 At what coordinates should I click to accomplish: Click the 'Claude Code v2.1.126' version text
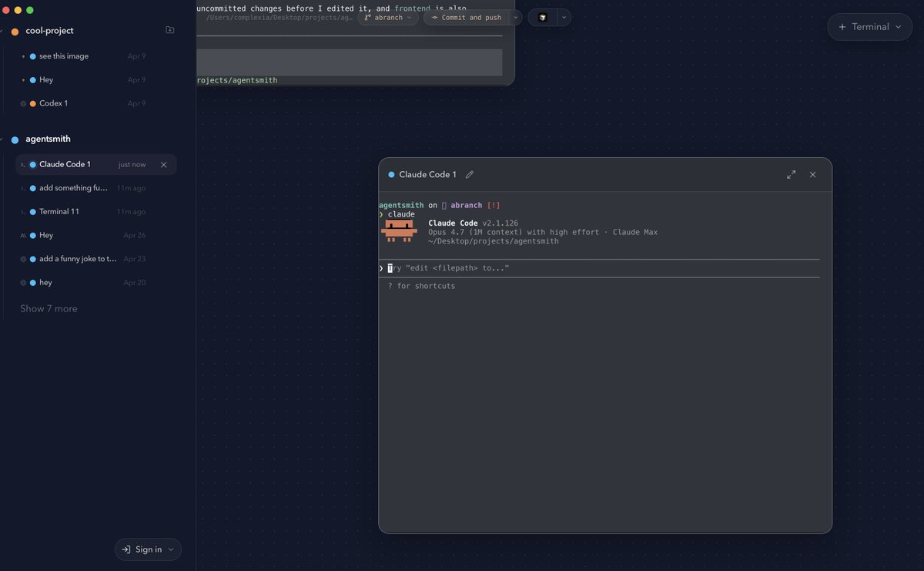(x=475, y=223)
